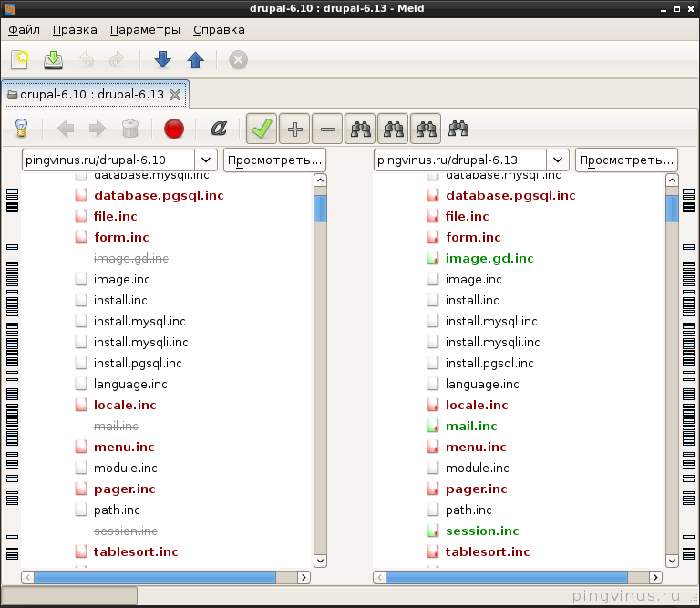Image resolution: width=700 pixels, height=608 pixels.
Task: Click the New comparison toolbar icon
Action: coord(20,60)
